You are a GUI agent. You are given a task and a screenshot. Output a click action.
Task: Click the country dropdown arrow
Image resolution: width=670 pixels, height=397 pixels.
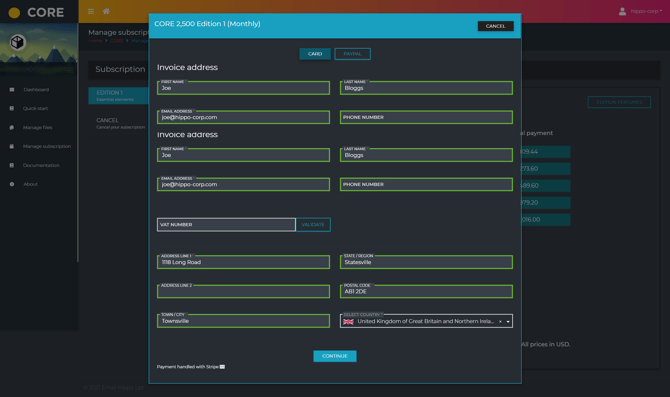(508, 321)
